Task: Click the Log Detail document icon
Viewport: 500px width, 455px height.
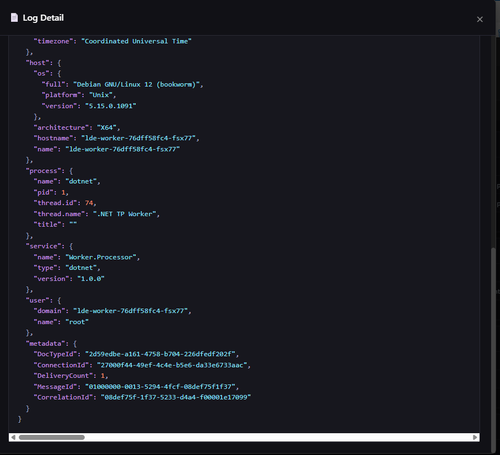Action: pyautogui.click(x=14, y=17)
